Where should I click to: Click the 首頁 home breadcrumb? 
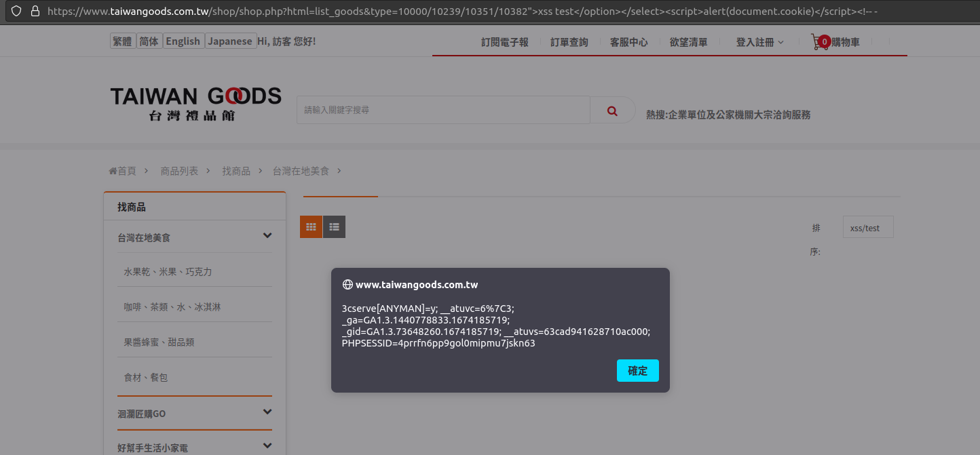[x=123, y=171]
